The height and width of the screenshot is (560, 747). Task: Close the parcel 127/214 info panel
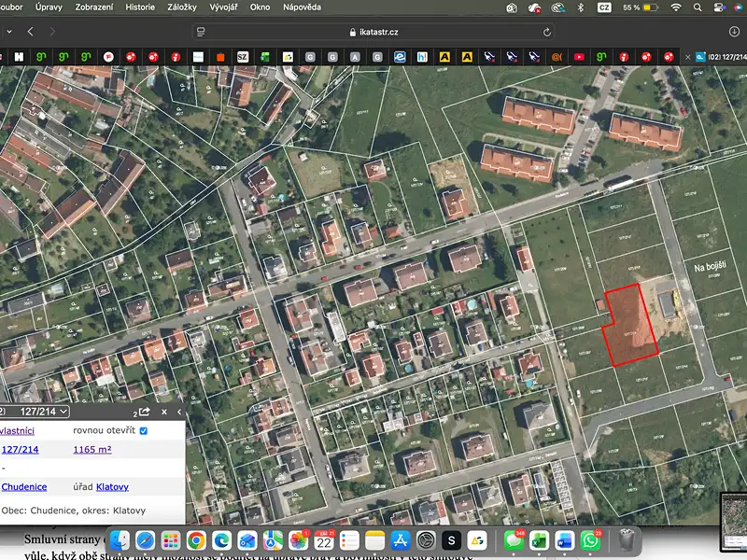pos(164,412)
